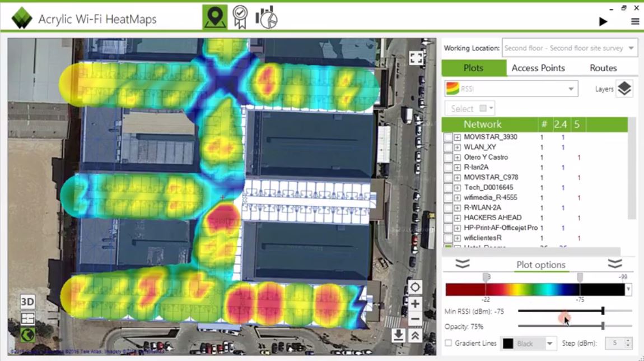Image resolution: width=644 pixels, height=361 pixels.
Task: Toggle fullscreen map view
Action: (416, 58)
